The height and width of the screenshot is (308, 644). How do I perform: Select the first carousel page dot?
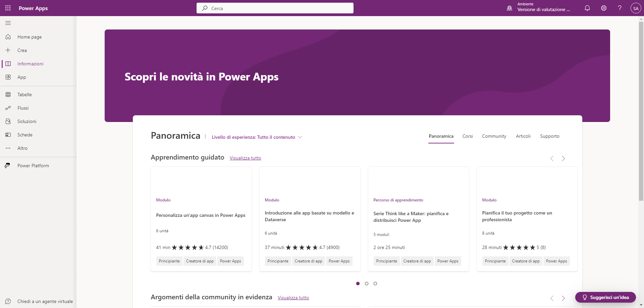click(358, 284)
